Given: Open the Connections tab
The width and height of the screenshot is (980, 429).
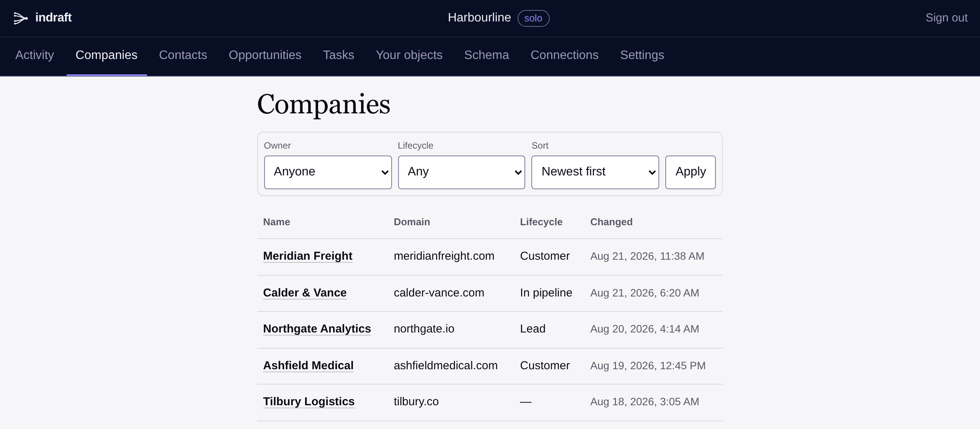Looking at the screenshot, I should [564, 55].
